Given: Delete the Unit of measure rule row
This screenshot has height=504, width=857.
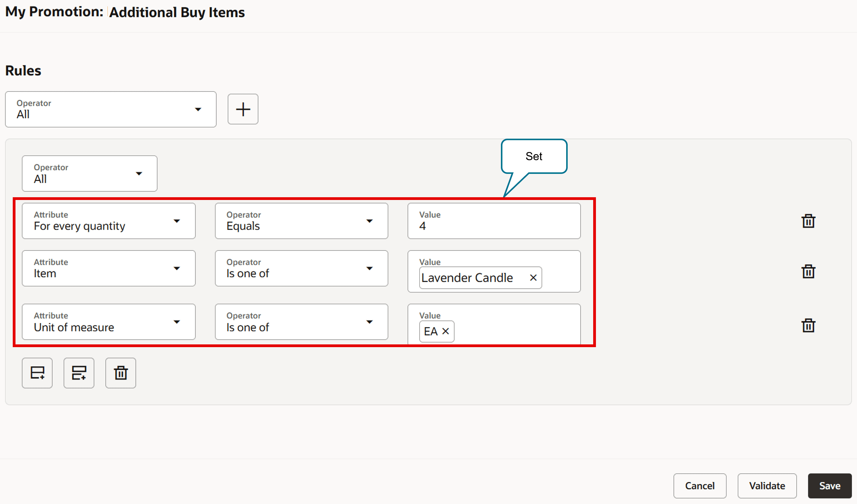Looking at the screenshot, I should point(808,326).
